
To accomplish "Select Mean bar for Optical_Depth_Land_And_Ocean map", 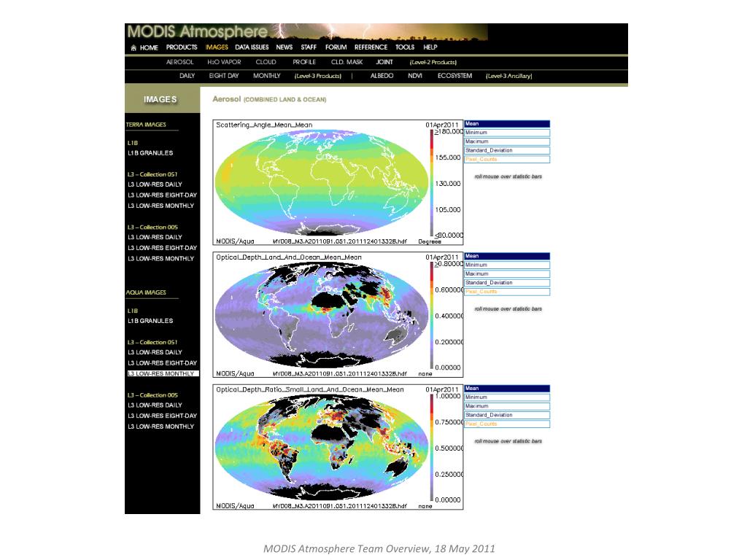I will 507,256.
